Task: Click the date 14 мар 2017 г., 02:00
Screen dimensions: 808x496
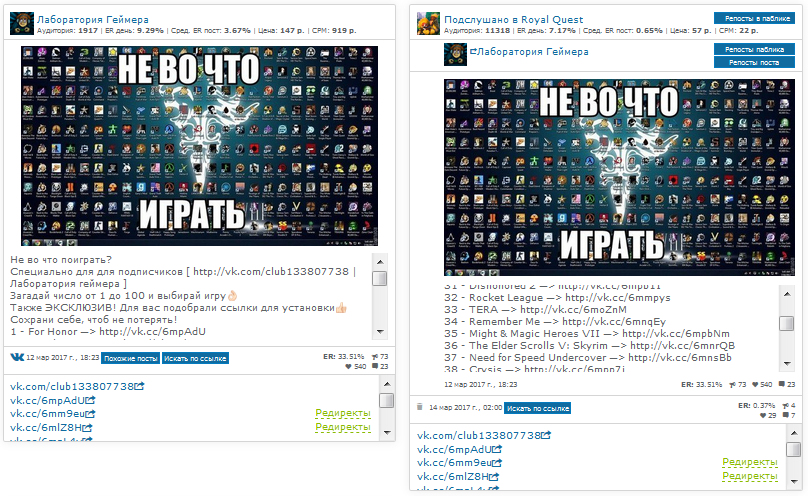Action: pos(465,407)
